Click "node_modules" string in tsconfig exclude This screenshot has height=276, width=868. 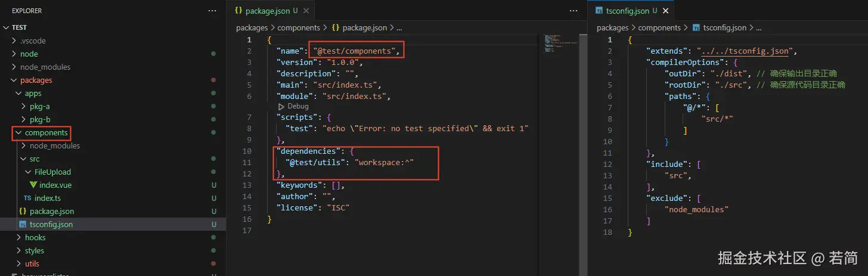pos(697,209)
